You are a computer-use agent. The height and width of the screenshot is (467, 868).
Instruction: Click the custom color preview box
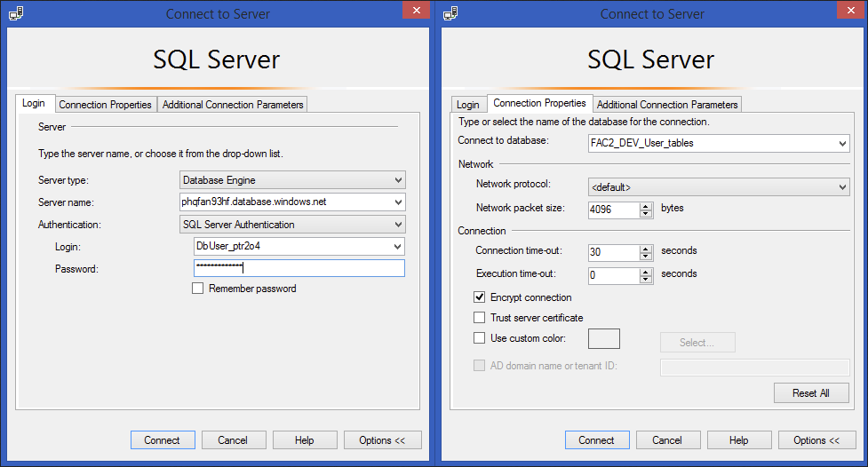click(x=604, y=338)
